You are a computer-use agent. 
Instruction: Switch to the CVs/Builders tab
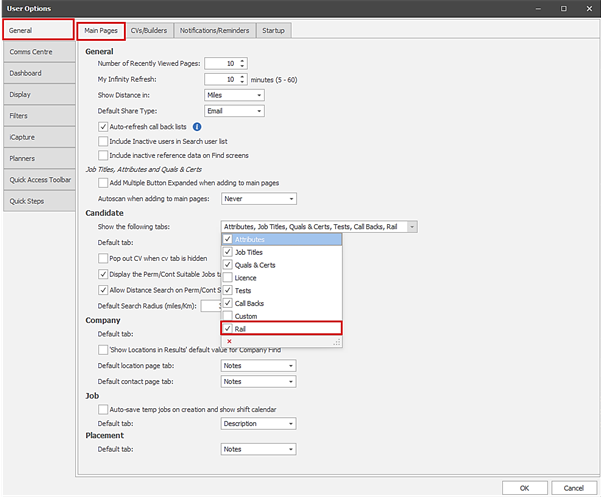(149, 31)
